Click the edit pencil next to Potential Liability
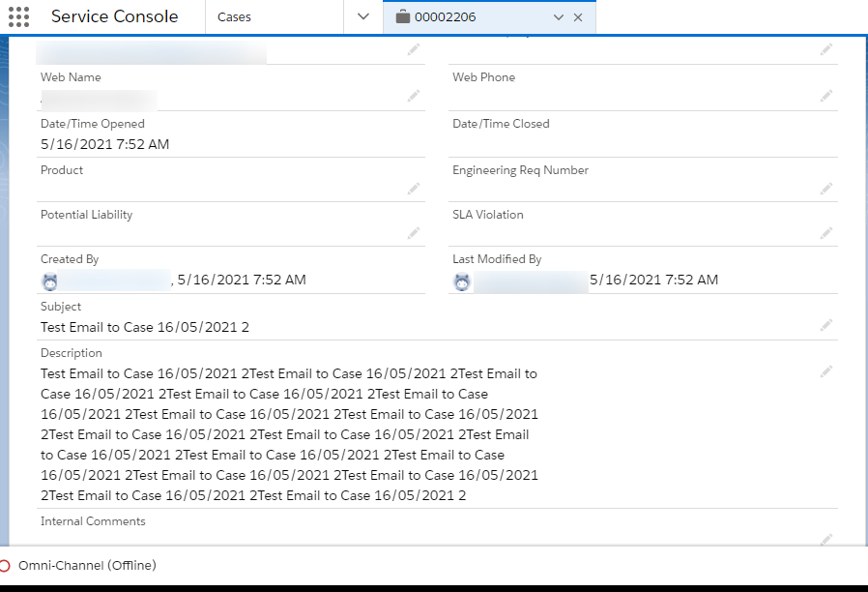 tap(414, 233)
